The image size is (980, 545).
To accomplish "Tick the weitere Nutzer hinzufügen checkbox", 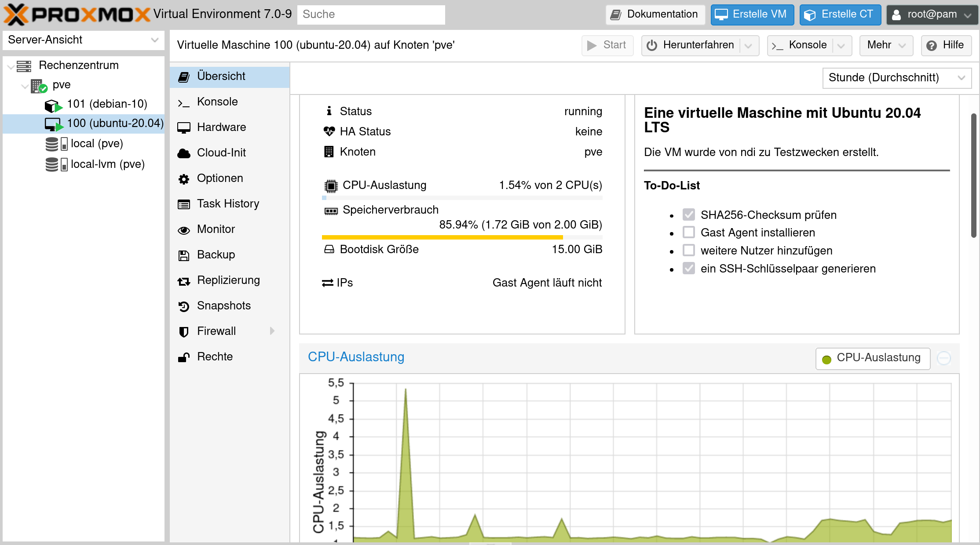I will pos(688,250).
